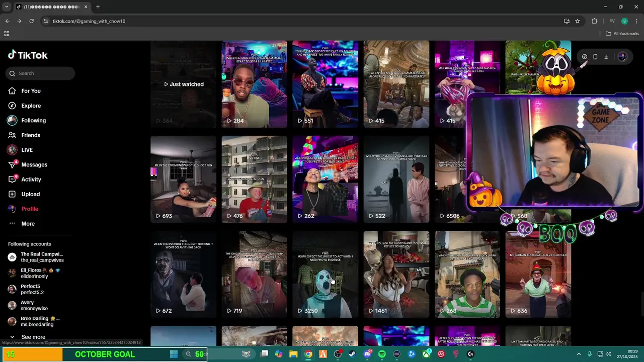This screenshot has height=362, width=644.
Task: Open the video with 522 views
Action: coord(396,179)
